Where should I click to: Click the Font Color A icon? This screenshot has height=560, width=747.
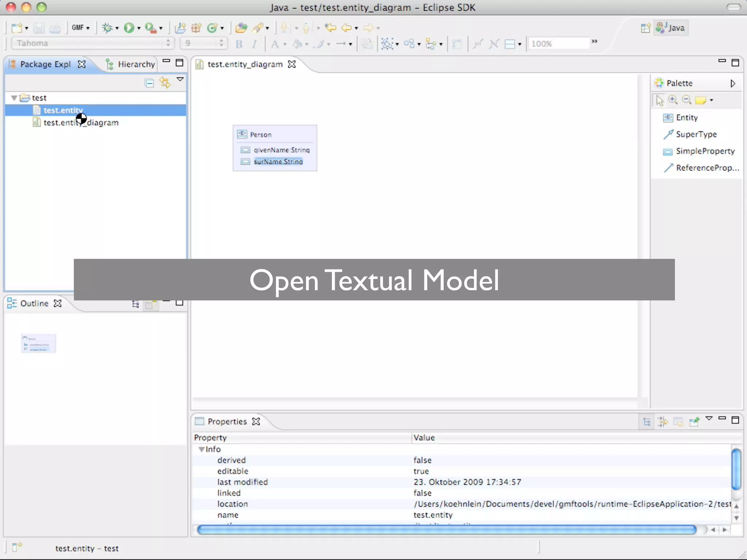tap(275, 44)
